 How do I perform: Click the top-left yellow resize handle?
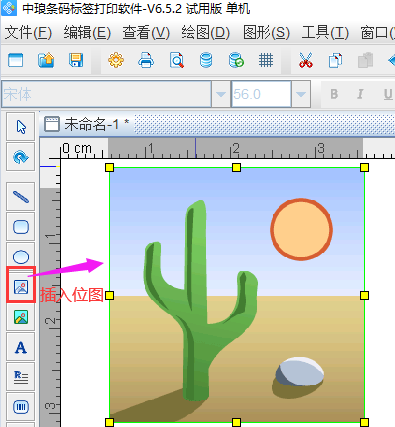(110, 168)
